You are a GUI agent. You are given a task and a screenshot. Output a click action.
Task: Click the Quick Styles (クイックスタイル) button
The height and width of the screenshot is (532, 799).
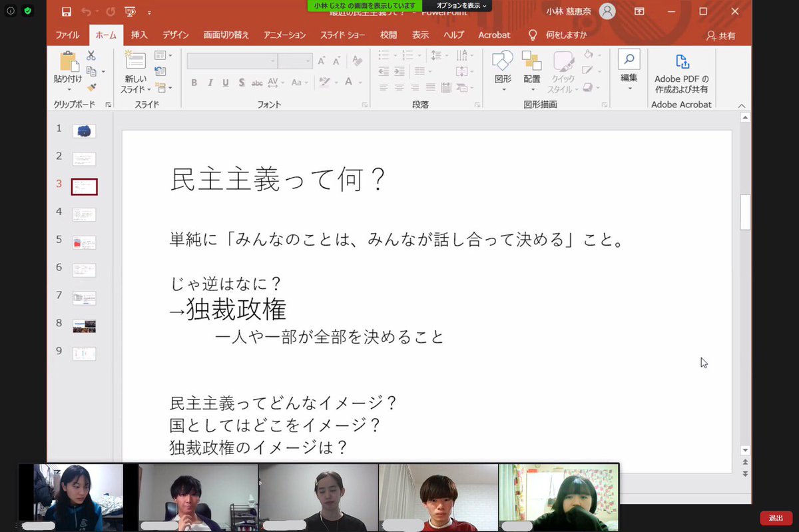[x=563, y=73]
